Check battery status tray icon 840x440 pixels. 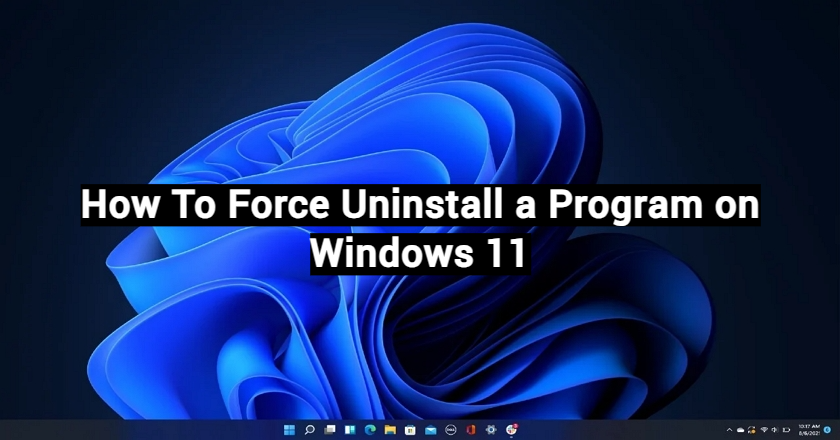pos(786,430)
